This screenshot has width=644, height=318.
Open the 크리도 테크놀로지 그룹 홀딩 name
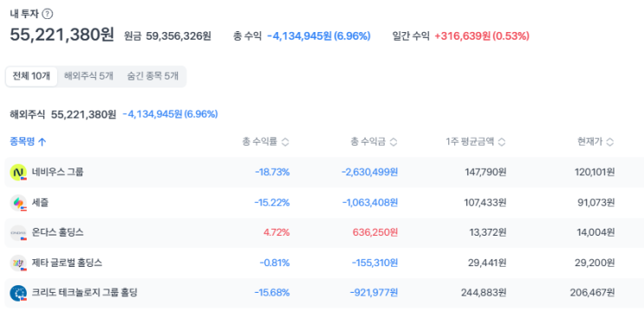click(x=85, y=293)
